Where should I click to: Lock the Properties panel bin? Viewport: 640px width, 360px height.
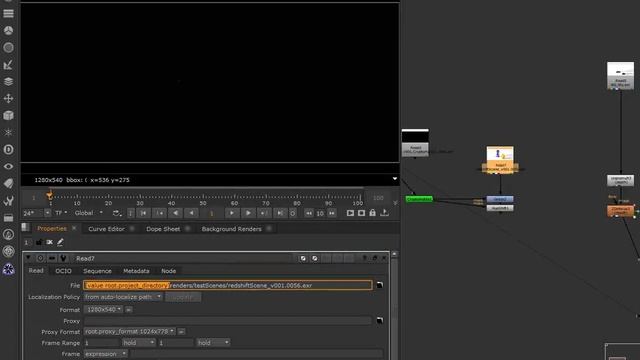39,242
